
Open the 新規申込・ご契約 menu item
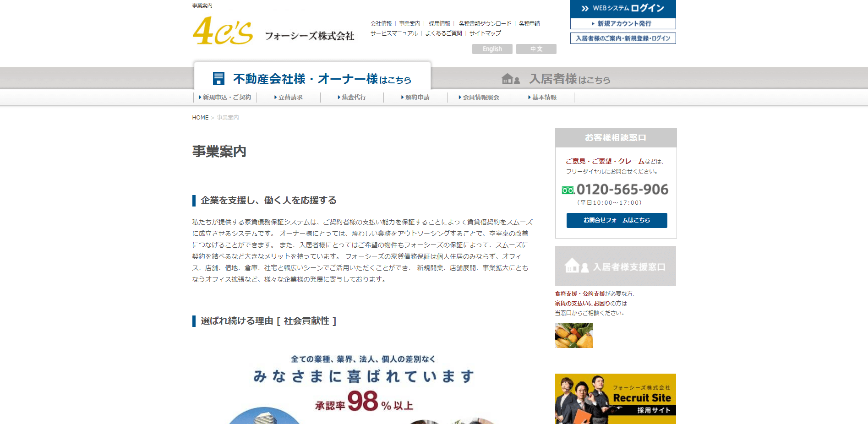[x=225, y=98]
